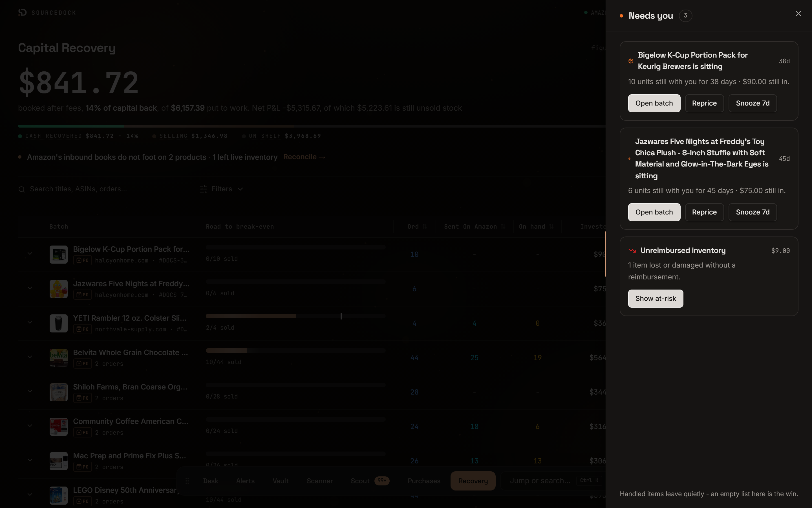The width and height of the screenshot is (812, 508).
Task: Select the Recovery tab
Action: coord(473,481)
